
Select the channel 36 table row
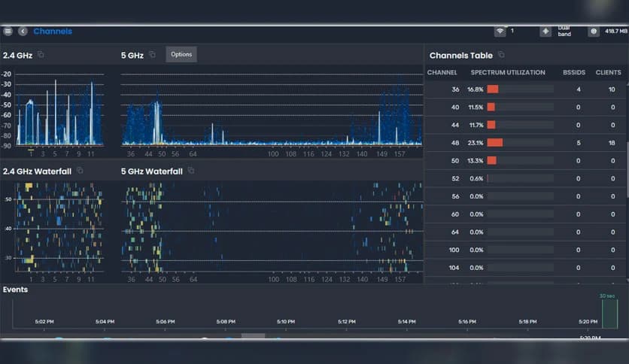525,89
